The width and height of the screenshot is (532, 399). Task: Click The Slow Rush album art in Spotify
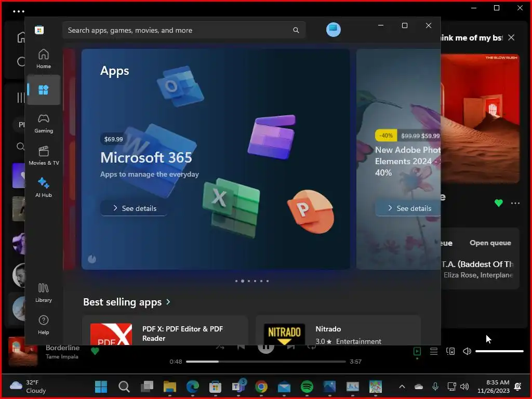tap(480, 119)
